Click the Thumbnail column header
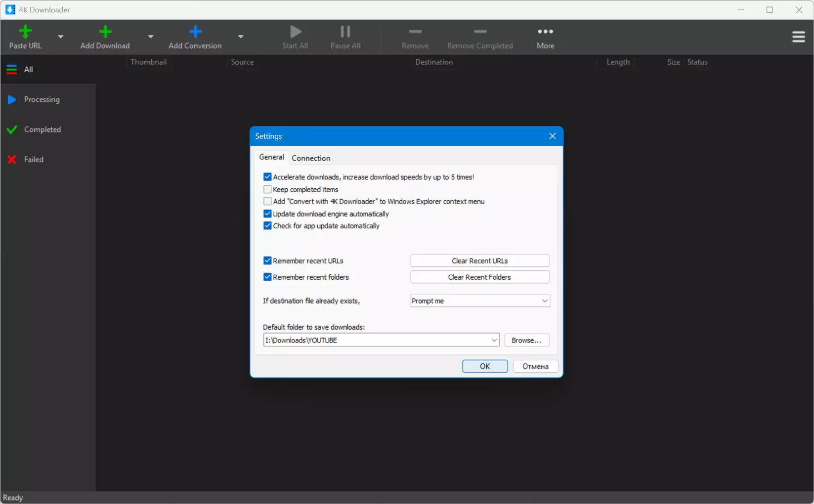This screenshot has width=814, height=504. pos(149,62)
